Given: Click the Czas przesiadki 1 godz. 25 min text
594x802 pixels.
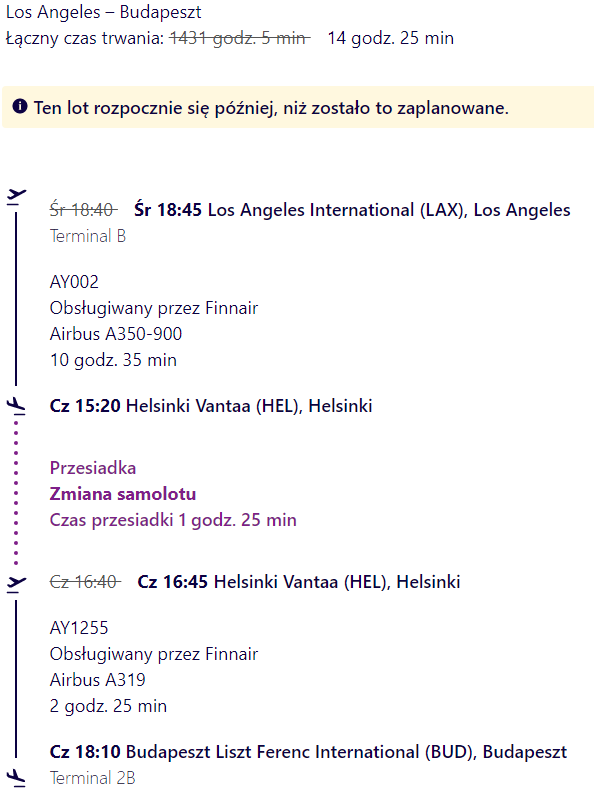Looking at the screenshot, I should point(173,520).
